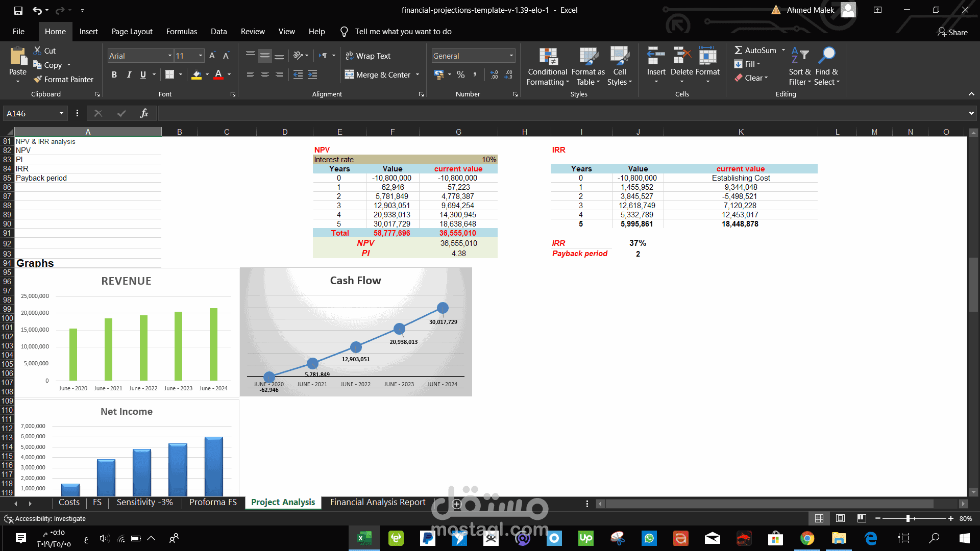Click the Conditional Formatting icon
This screenshot has width=980, height=551.
(x=548, y=57)
